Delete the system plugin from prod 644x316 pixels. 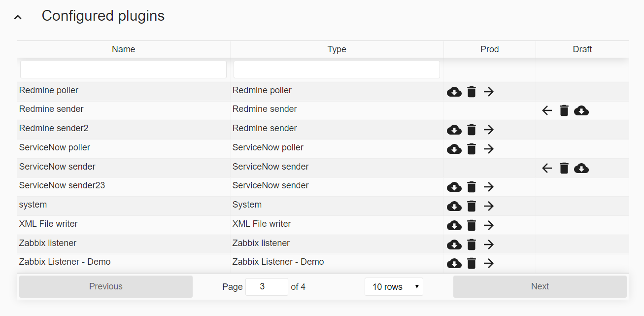tap(472, 206)
